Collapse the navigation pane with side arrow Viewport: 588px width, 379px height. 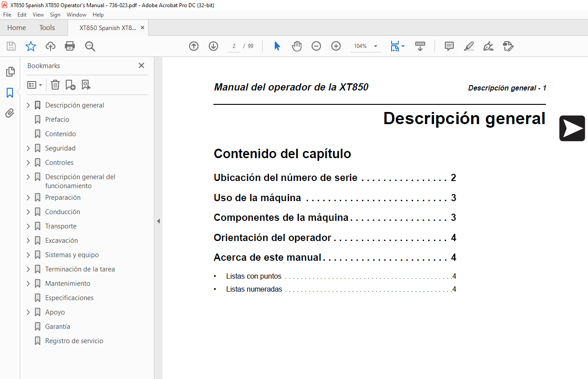pyautogui.click(x=158, y=221)
